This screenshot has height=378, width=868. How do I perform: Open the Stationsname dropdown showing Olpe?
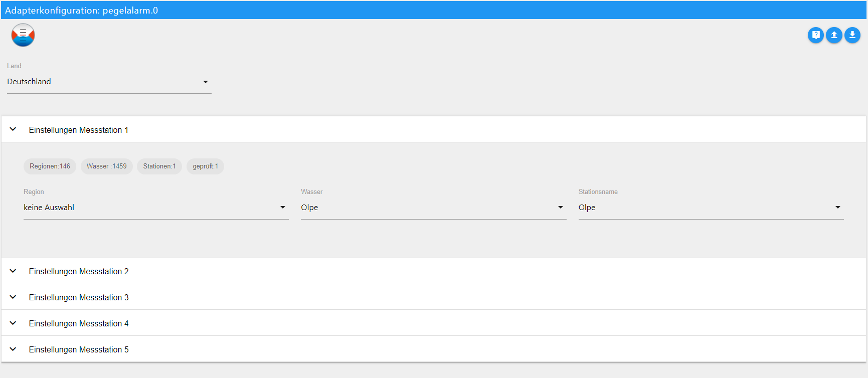[x=711, y=208]
